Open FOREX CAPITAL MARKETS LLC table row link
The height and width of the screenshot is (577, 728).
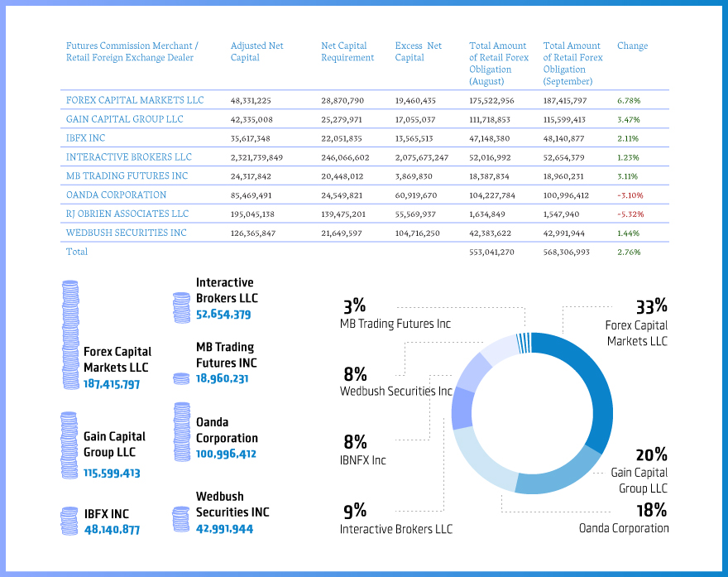pos(135,100)
